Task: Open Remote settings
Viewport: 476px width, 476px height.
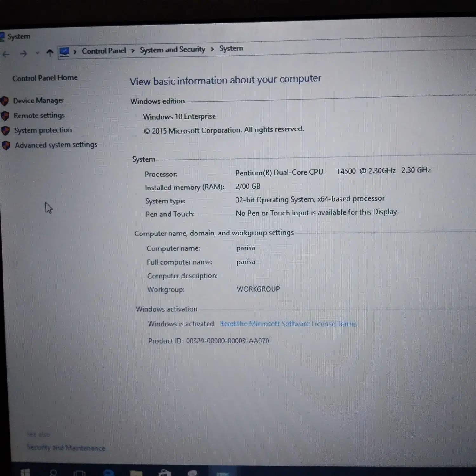Action: [39, 116]
